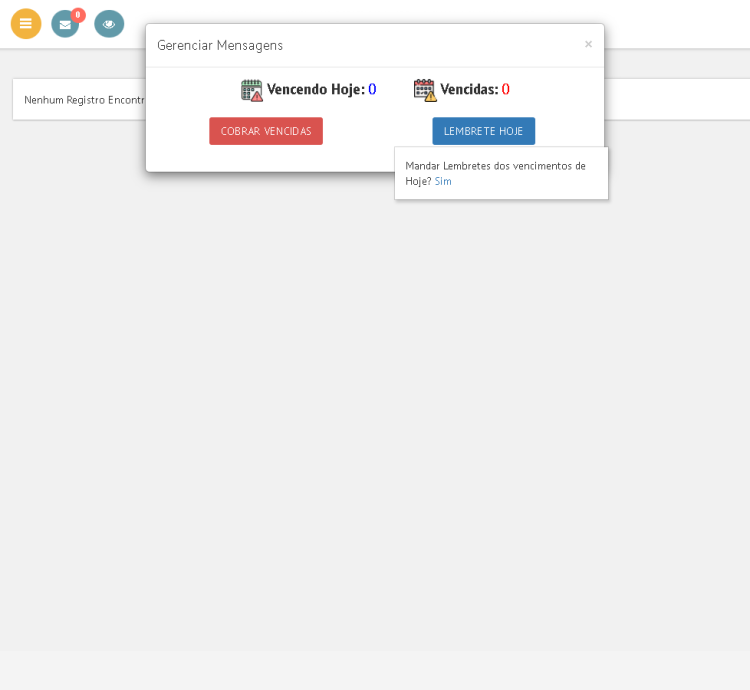The width and height of the screenshot is (750, 690).
Task: Toggle the eye visibility icon
Action: point(109,23)
